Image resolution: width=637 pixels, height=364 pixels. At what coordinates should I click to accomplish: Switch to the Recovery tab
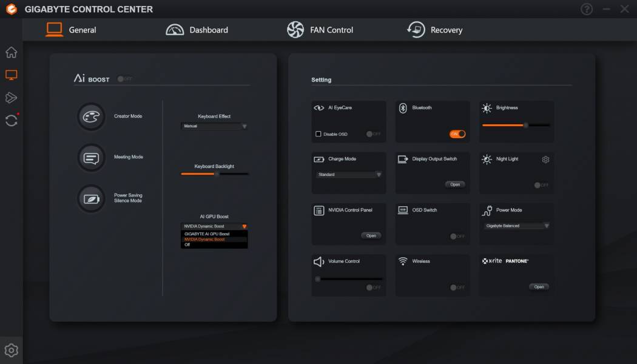tap(434, 30)
